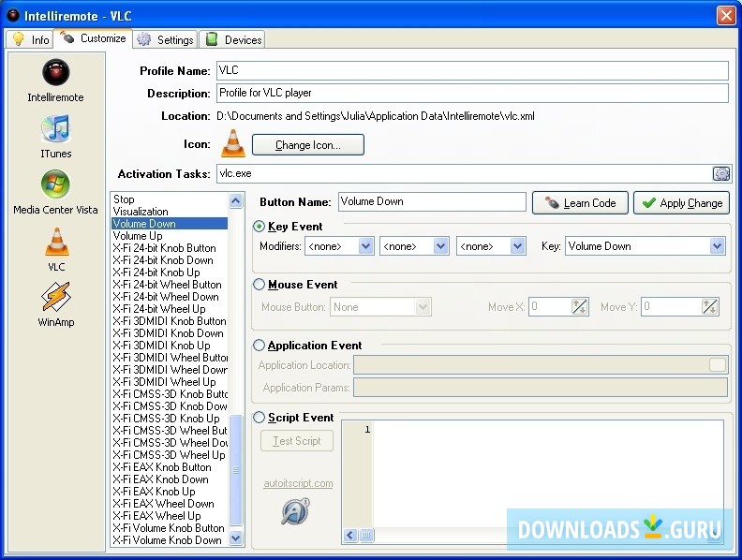Switch to the Devices tab

point(232,39)
